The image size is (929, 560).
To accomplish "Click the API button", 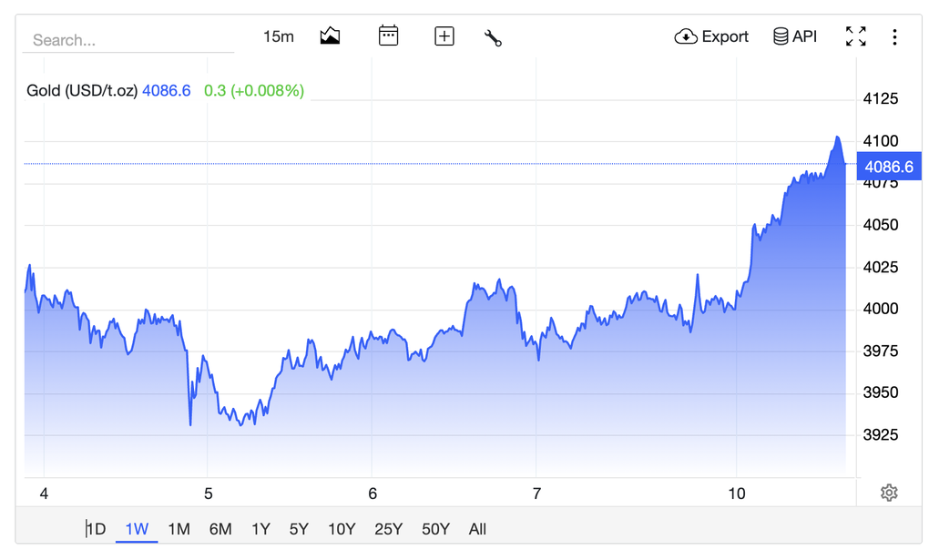I will click(794, 36).
